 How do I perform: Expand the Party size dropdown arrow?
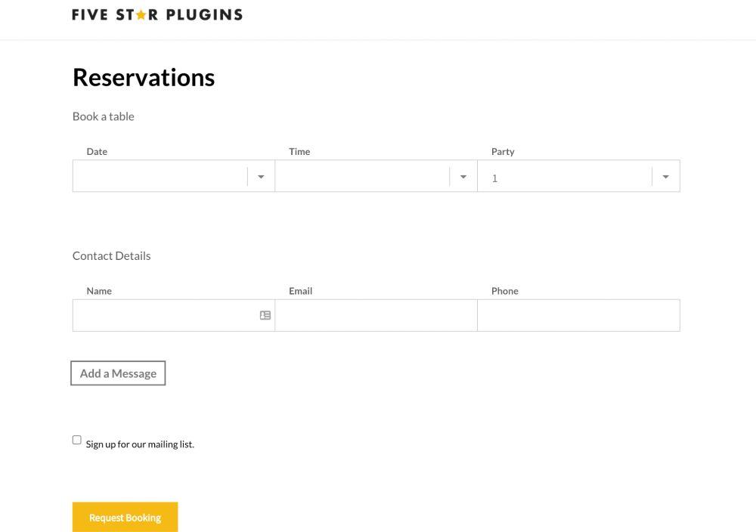[x=666, y=177]
